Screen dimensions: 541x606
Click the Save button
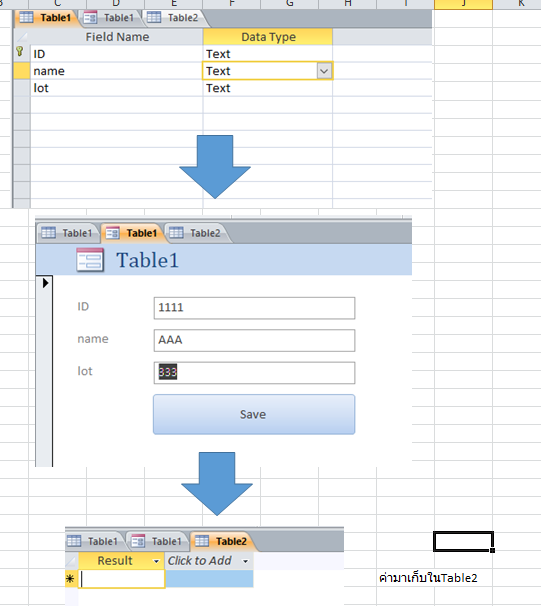(x=254, y=414)
